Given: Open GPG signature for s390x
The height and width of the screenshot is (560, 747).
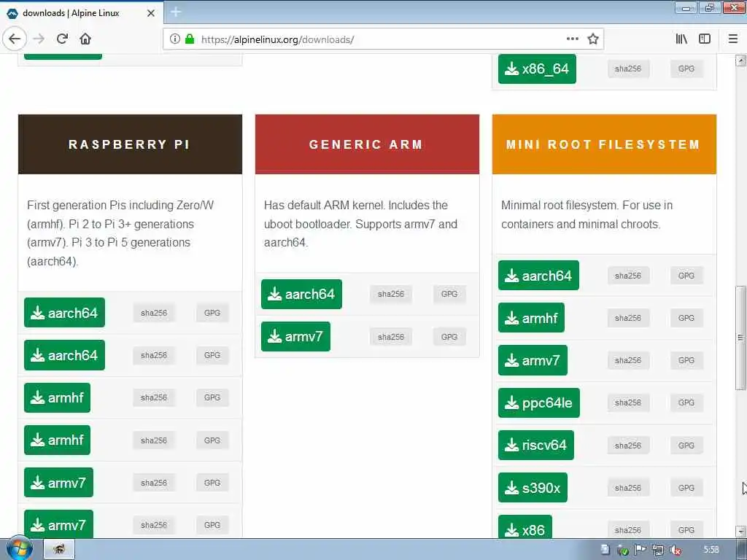Looking at the screenshot, I should pos(686,488).
